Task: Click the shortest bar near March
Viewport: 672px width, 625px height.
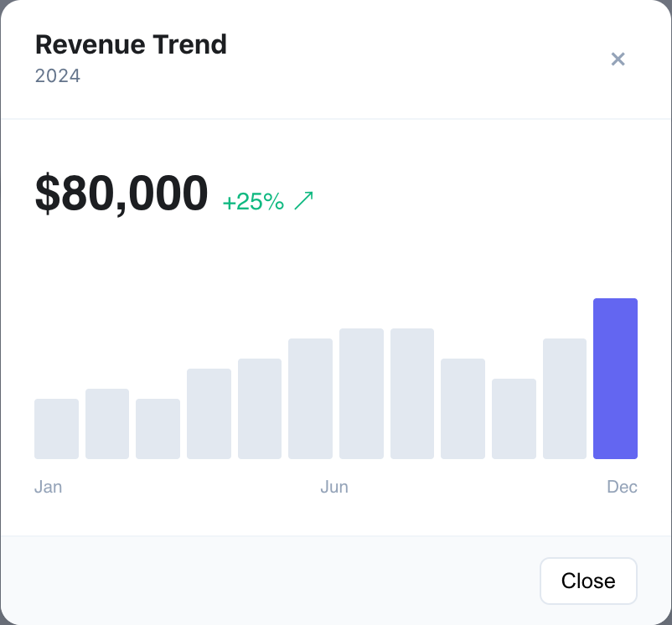Action: pos(158,429)
